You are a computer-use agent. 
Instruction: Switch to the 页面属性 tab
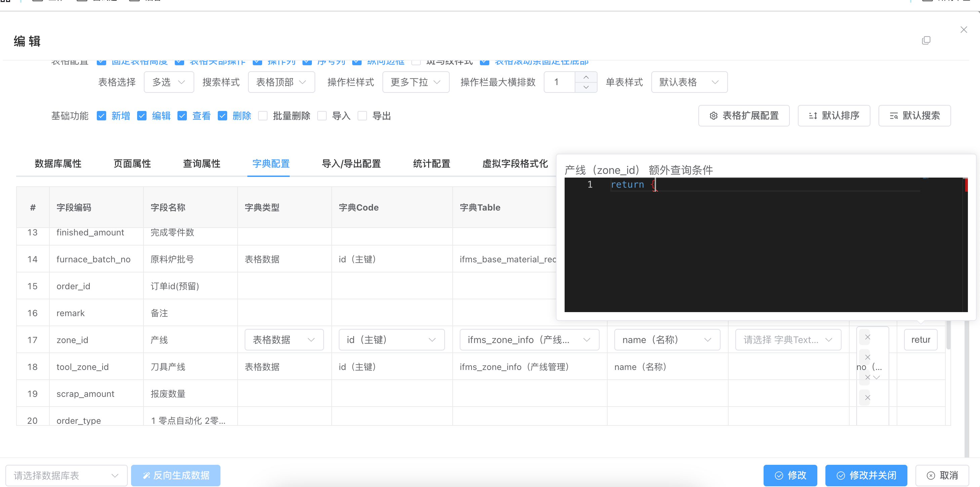click(x=132, y=164)
